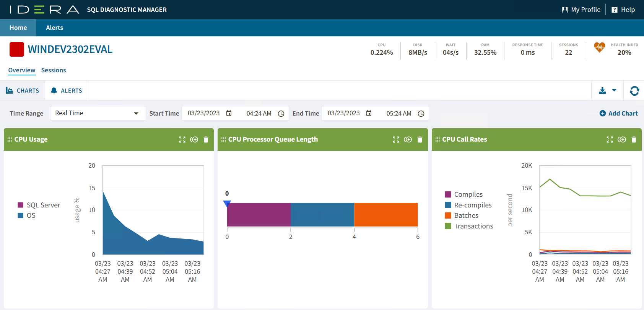Viewport: 644px width, 310px height.
Task: Toggle the SQL Server legend series
Action: [x=39, y=205]
